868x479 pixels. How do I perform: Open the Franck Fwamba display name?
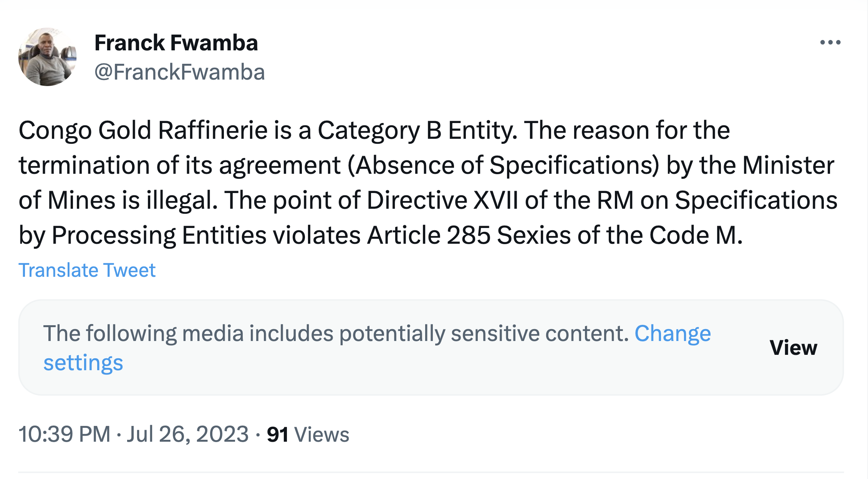point(176,43)
